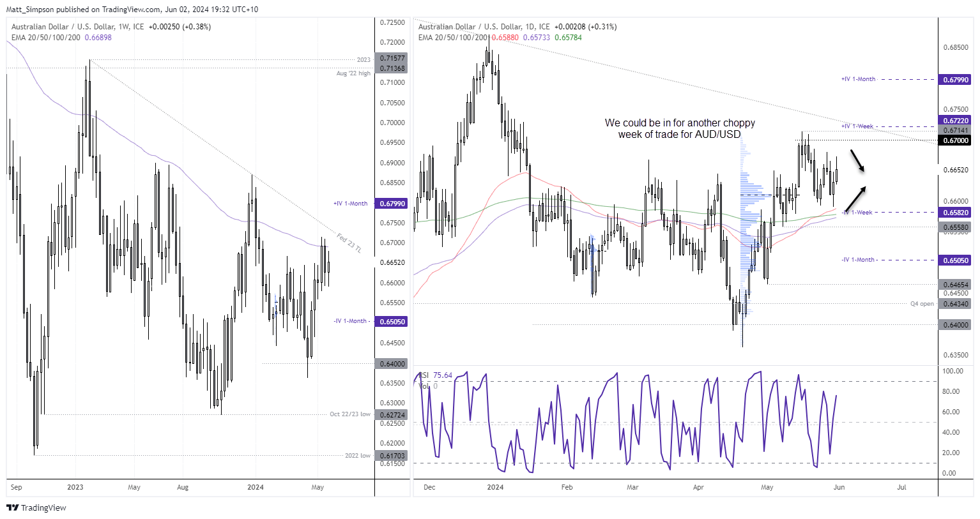
Task: Click 'Aug' on the weekly time axis
Action: click(x=183, y=487)
